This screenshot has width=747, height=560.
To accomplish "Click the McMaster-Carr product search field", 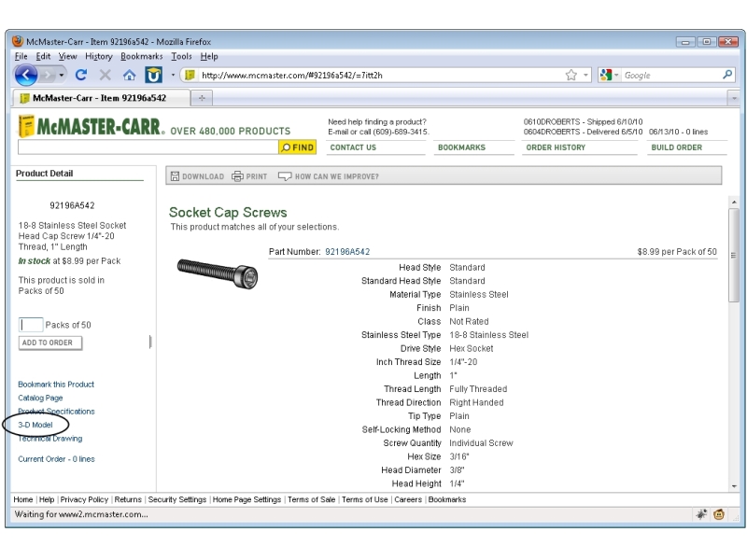I will (x=148, y=147).
